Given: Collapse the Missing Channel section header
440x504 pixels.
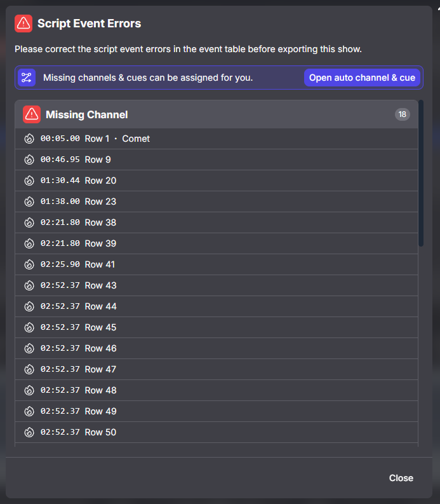Looking at the screenshot, I should 217,114.
